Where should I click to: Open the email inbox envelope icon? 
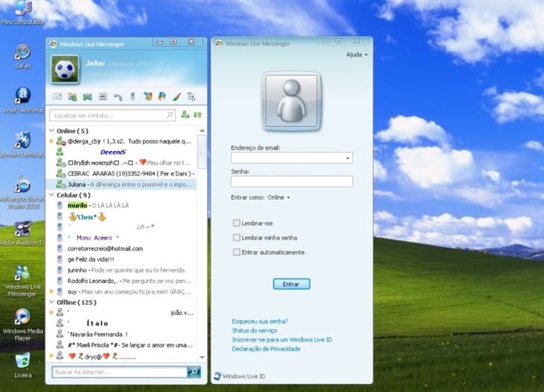(x=58, y=96)
